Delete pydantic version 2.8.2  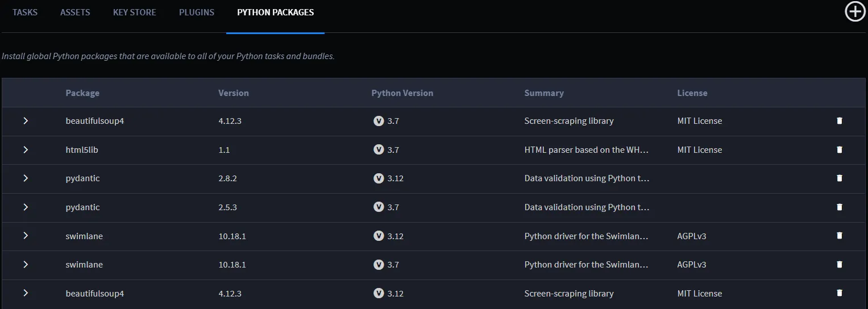840,178
